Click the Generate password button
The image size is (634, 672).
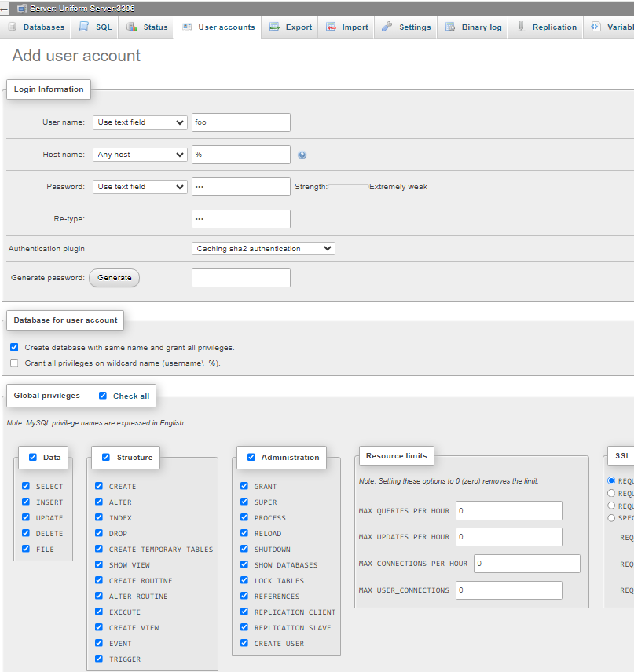coord(114,278)
